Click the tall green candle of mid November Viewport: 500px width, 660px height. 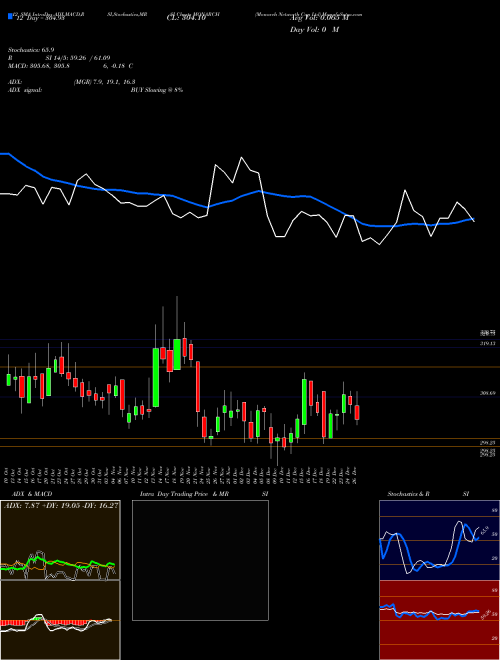pyautogui.click(x=156, y=377)
